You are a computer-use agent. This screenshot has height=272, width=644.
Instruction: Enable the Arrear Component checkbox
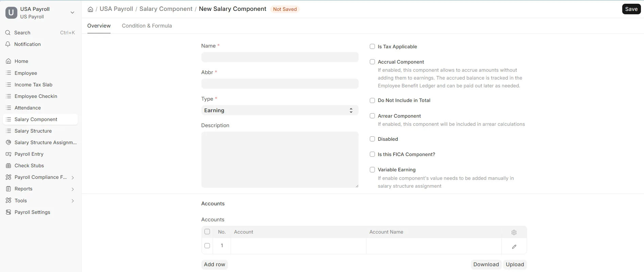click(x=372, y=116)
